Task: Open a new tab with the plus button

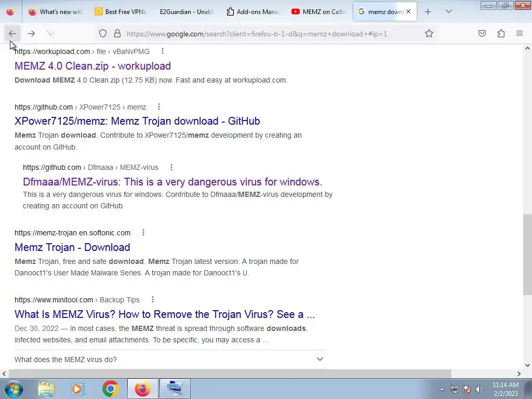Action: 428,11
